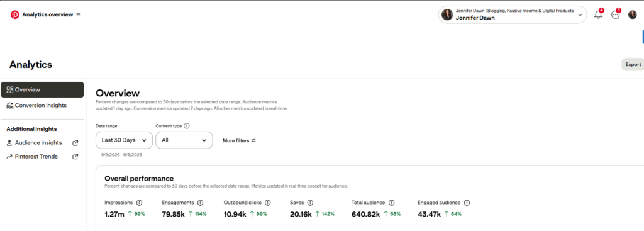The height and width of the screenshot is (231, 644).
Task: Open the messages chat bubble icon
Action: [615, 15]
